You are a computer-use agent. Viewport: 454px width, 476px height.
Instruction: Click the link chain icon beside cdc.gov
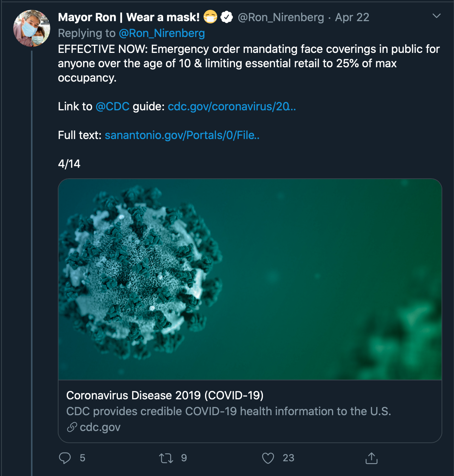point(72,427)
